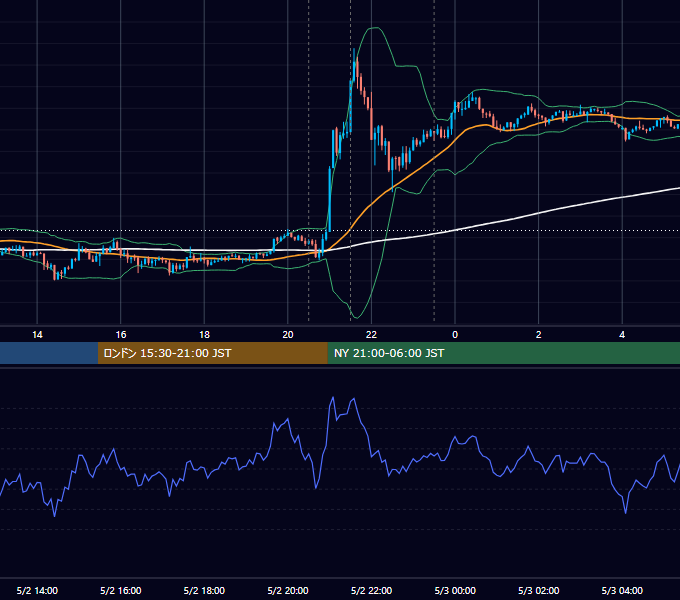The height and width of the screenshot is (600, 680).
Task: Click the 5/2 20:00 date label
Action: tap(288, 590)
